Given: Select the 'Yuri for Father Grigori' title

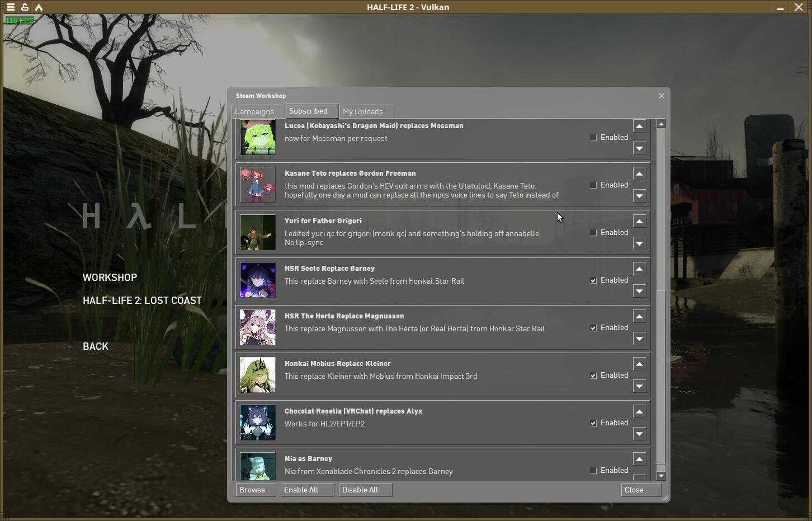Looking at the screenshot, I should [x=323, y=221].
